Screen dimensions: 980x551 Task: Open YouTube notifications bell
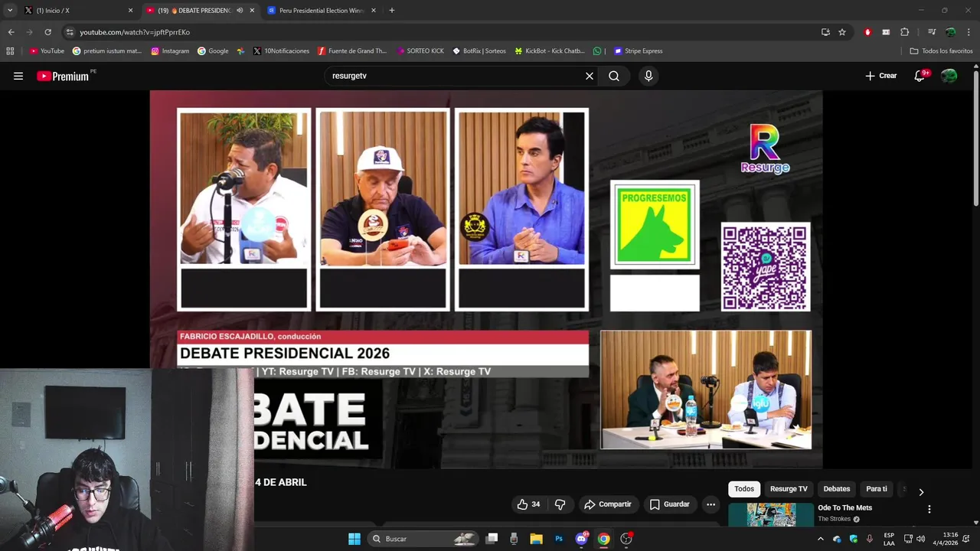click(920, 76)
